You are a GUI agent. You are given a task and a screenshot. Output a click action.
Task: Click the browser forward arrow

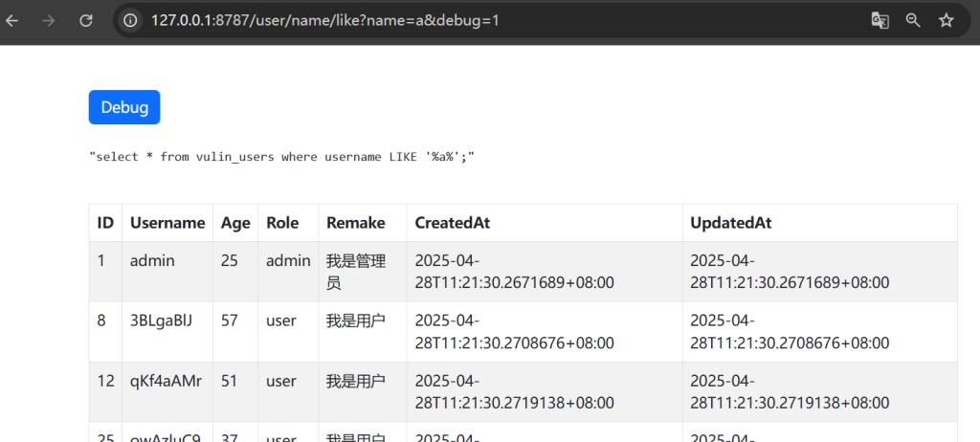49,20
